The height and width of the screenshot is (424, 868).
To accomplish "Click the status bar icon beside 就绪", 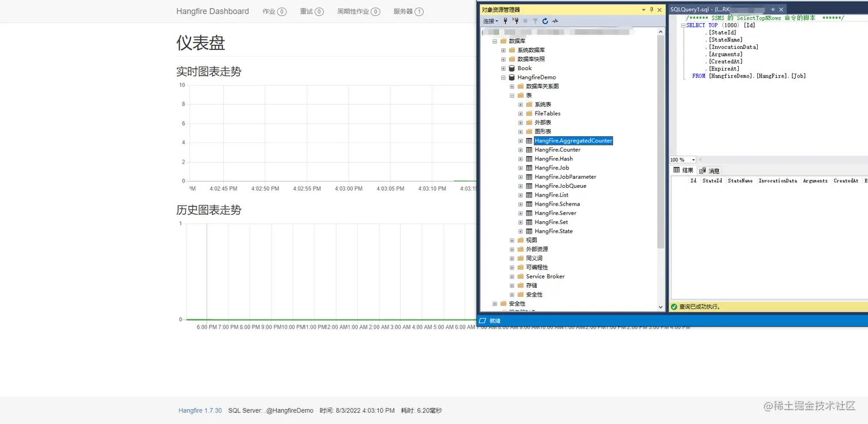I will pyautogui.click(x=483, y=321).
